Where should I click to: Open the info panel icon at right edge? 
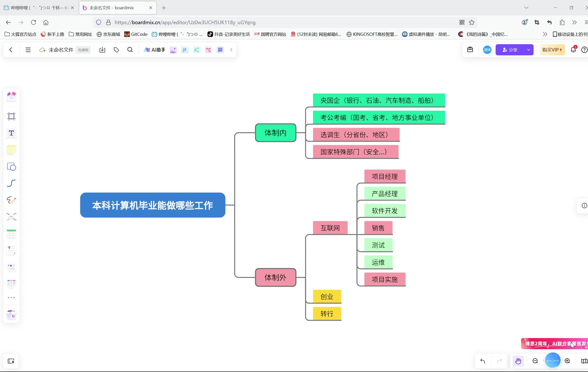pos(584,206)
